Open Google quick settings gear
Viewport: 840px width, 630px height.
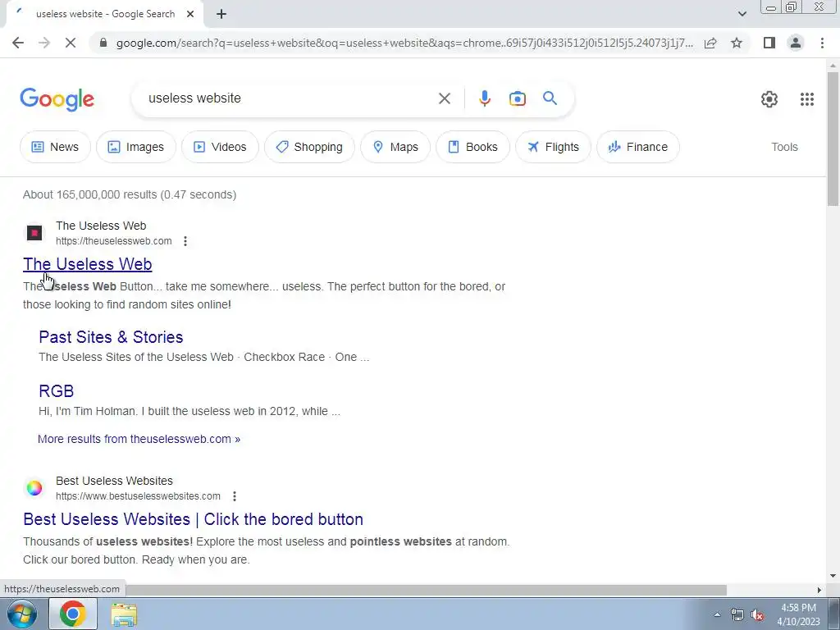[x=769, y=99]
